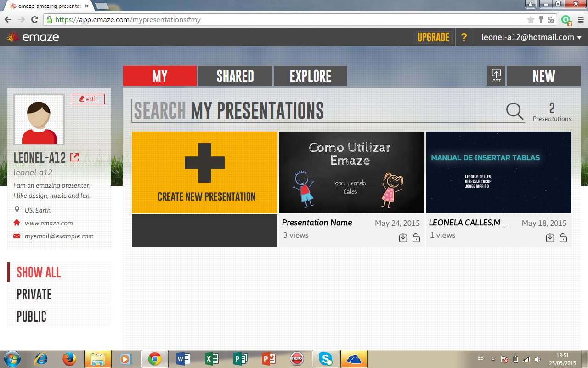Click the profile avatar picture
The image size is (588, 368).
pyautogui.click(x=39, y=120)
